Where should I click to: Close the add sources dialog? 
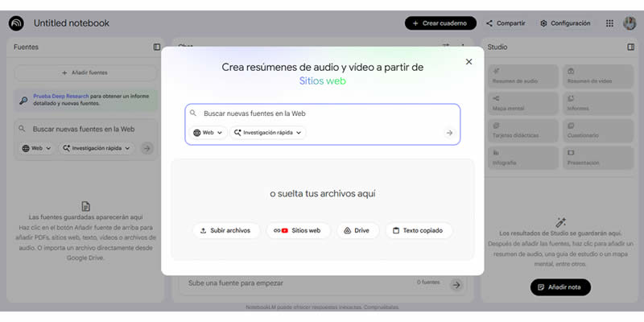469,62
